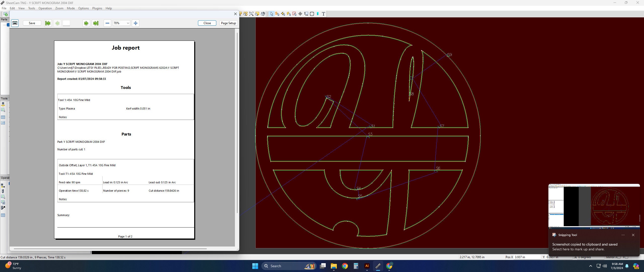Open the Plugins menu
Image resolution: width=644 pixels, height=272 pixels.
tap(97, 8)
